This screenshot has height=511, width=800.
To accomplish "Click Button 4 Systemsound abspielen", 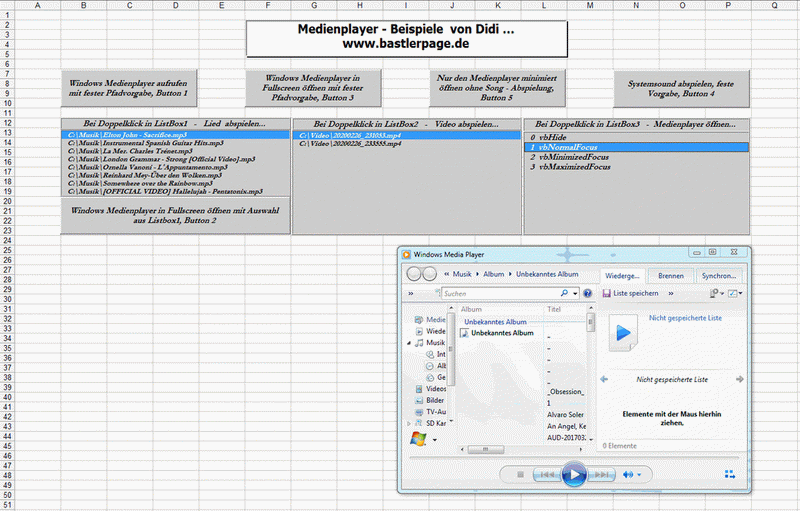I will 681,89.
